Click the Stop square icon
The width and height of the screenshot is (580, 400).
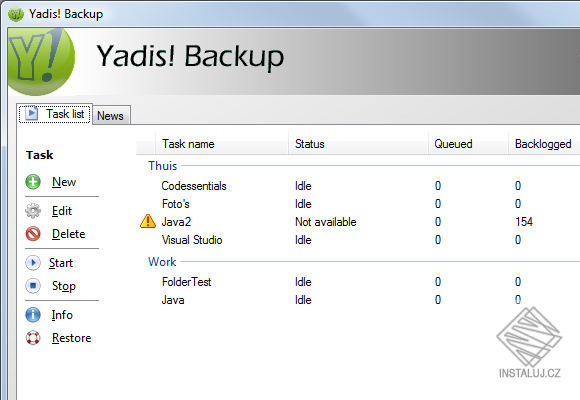(33, 286)
